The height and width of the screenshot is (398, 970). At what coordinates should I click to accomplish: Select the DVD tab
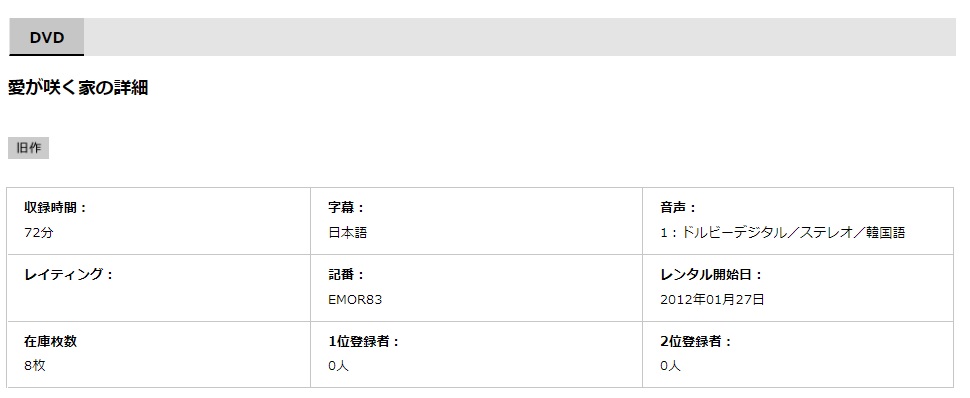pyautogui.click(x=46, y=37)
